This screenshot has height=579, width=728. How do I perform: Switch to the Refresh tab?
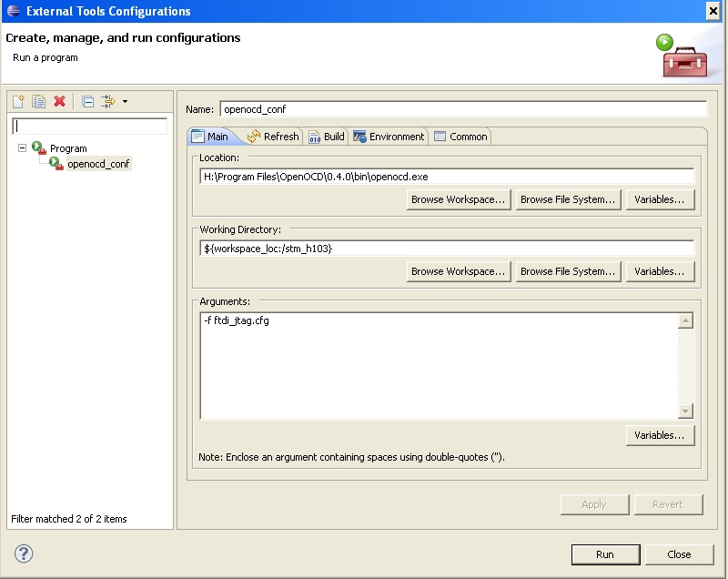click(274, 137)
